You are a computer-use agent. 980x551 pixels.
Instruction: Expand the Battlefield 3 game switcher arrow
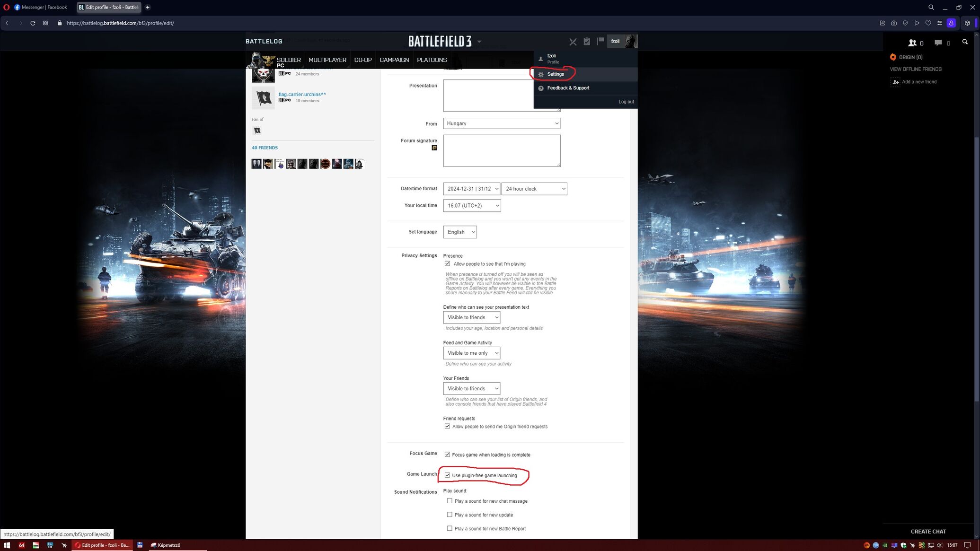coord(479,42)
